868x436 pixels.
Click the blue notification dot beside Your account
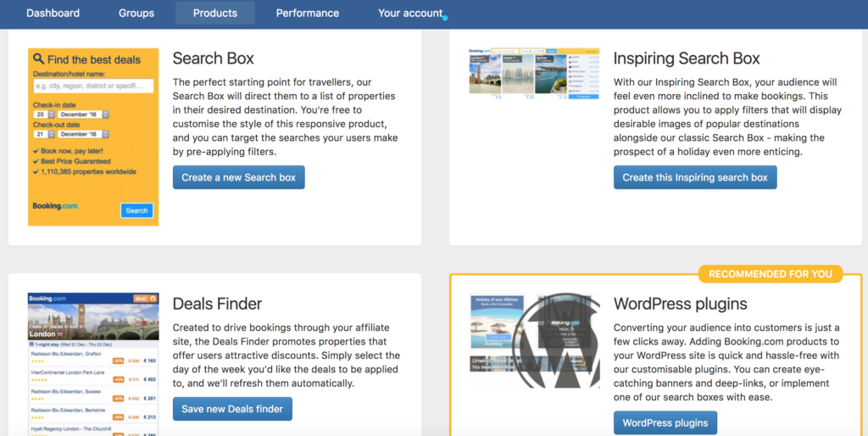click(x=445, y=17)
